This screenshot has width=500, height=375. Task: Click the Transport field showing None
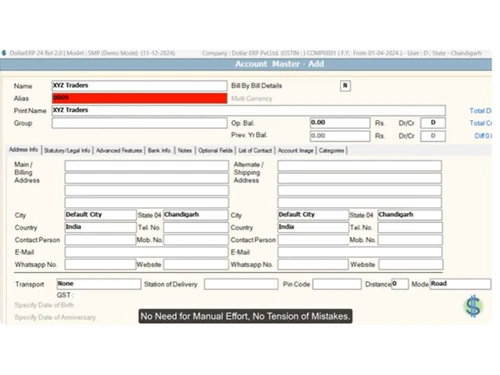(x=99, y=284)
